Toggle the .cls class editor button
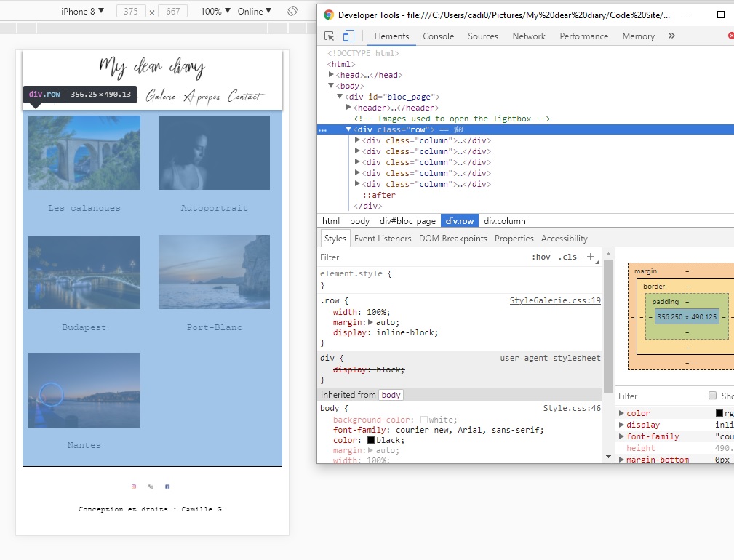Screen dimensions: 734x560 tap(567, 257)
